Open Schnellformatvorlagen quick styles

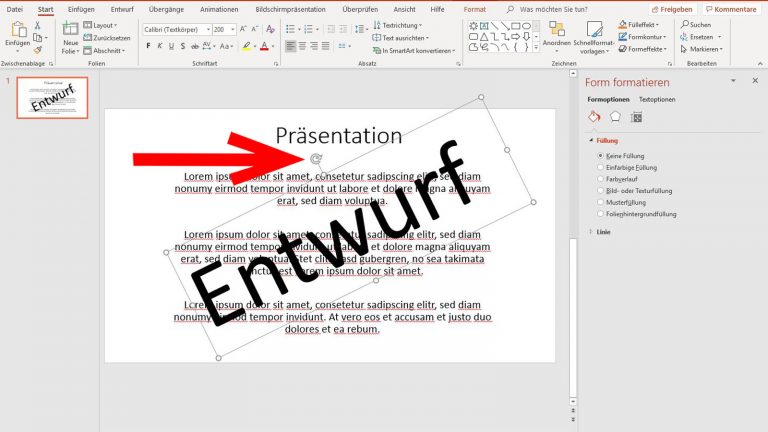[594, 38]
